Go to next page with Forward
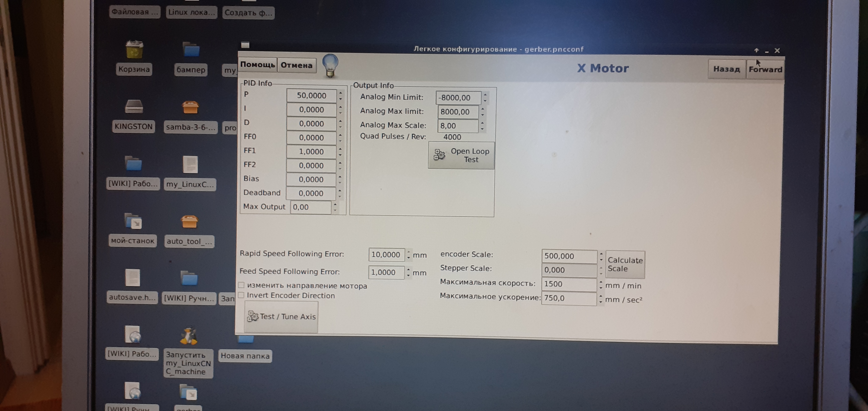Screen dimensions: 868x411 [765, 69]
